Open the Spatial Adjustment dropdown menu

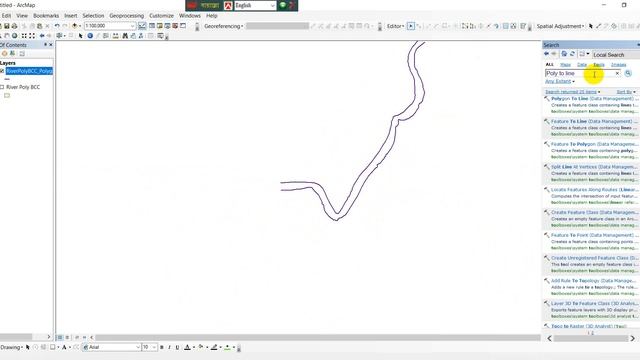560,26
